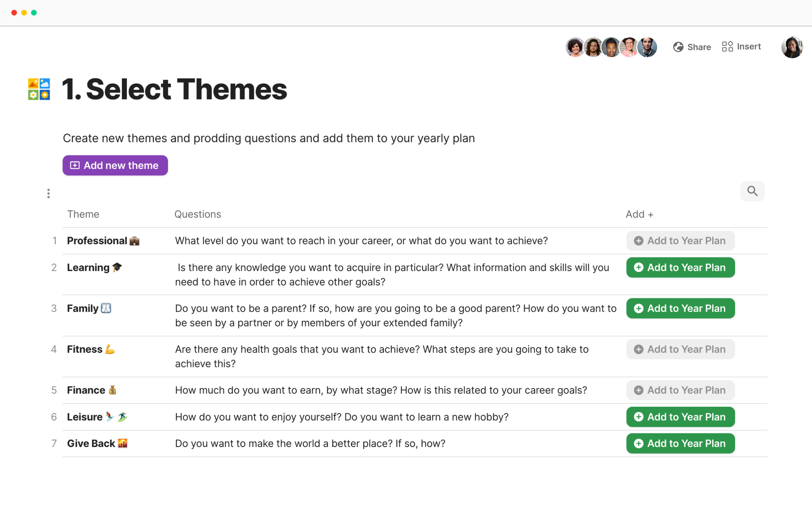Click the Share globe icon
Viewport: 812px width, 508px height.
pos(678,47)
